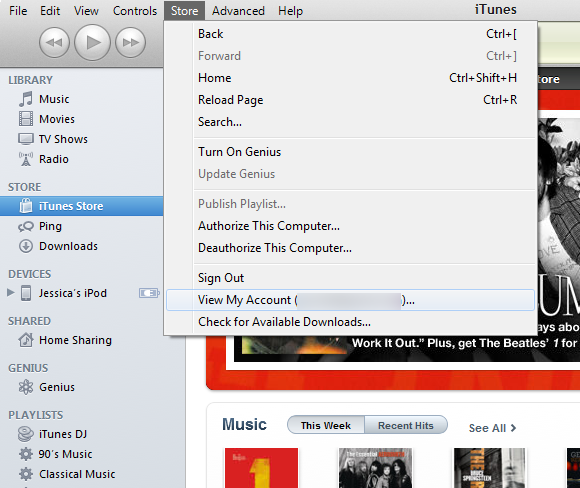The width and height of the screenshot is (580, 488).
Task: Switch the Music toggle to Recent Hits
Action: click(406, 425)
